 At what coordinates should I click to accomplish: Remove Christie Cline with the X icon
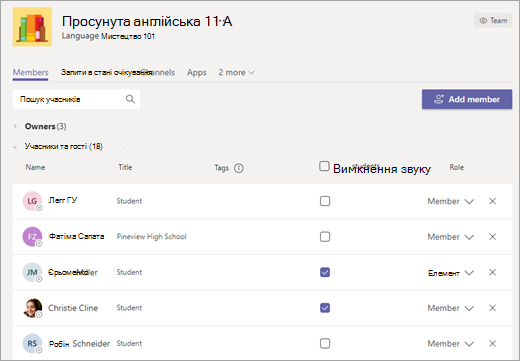click(492, 308)
